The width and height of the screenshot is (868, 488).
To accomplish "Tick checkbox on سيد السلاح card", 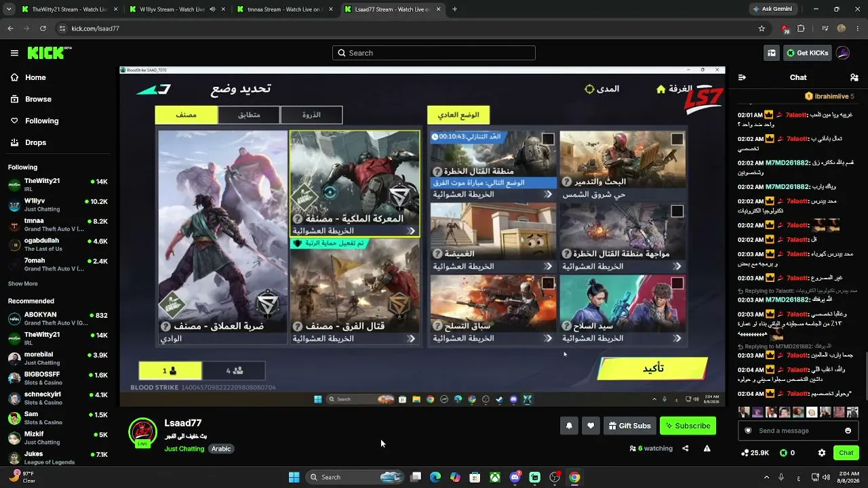I will 677,283.
